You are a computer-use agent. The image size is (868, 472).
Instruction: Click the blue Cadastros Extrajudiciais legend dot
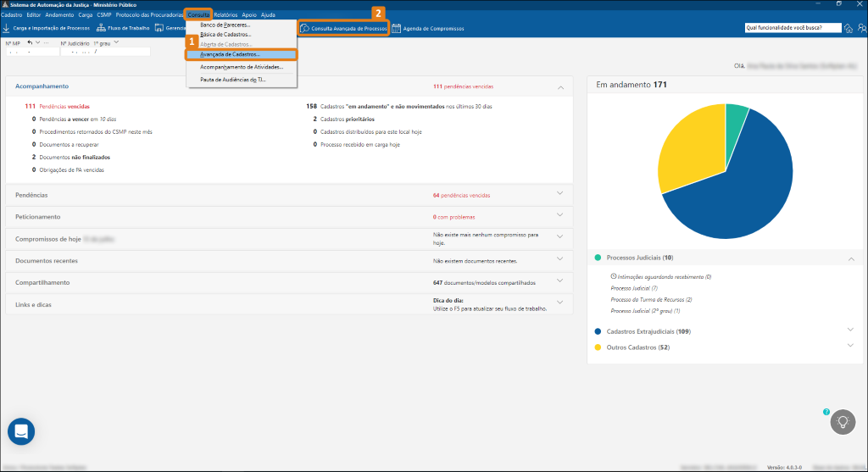coord(598,331)
